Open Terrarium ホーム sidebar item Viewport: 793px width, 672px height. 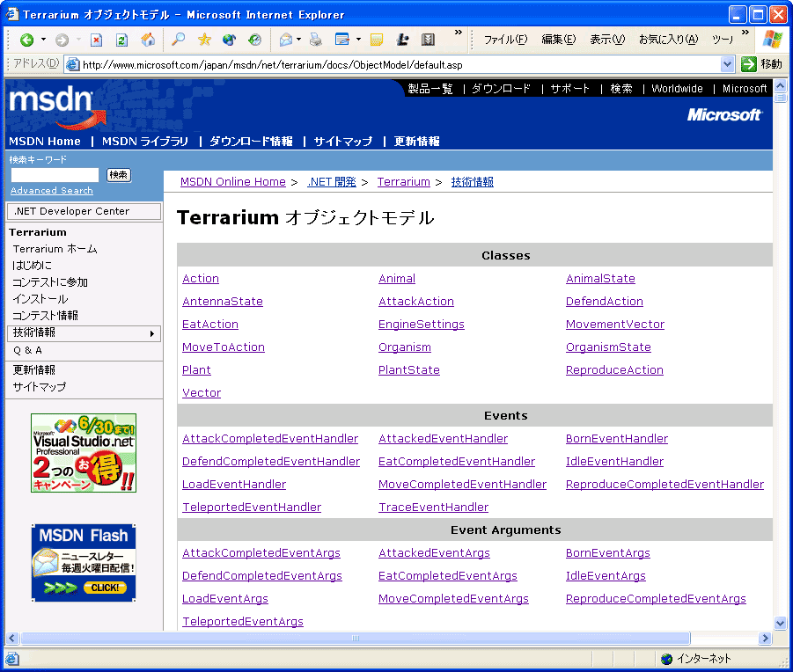pos(55,249)
